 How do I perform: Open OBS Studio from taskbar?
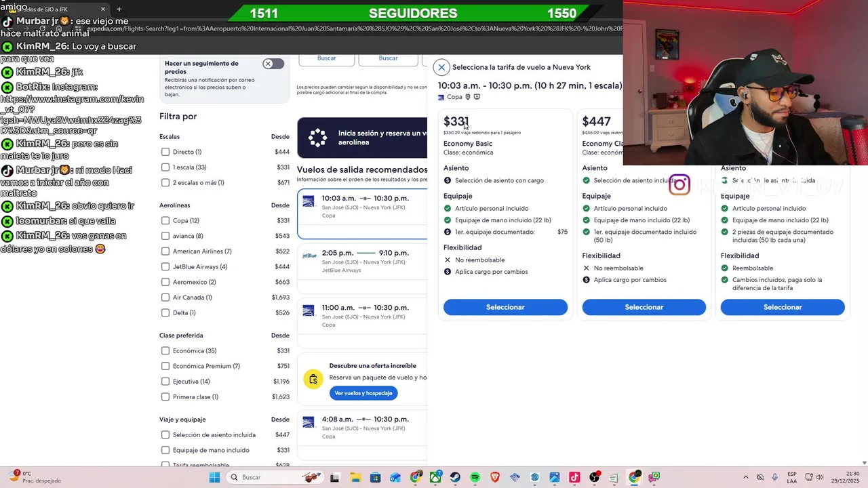(x=595, y=477)
